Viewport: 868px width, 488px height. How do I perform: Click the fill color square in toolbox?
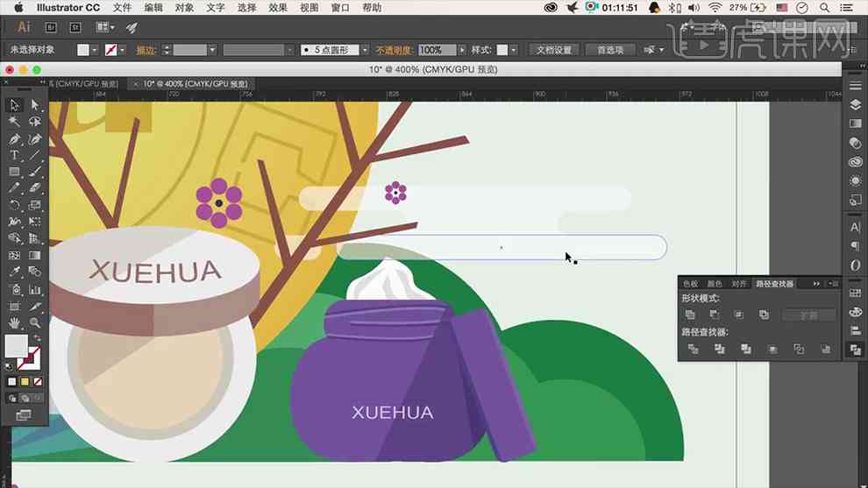point(16,346)
